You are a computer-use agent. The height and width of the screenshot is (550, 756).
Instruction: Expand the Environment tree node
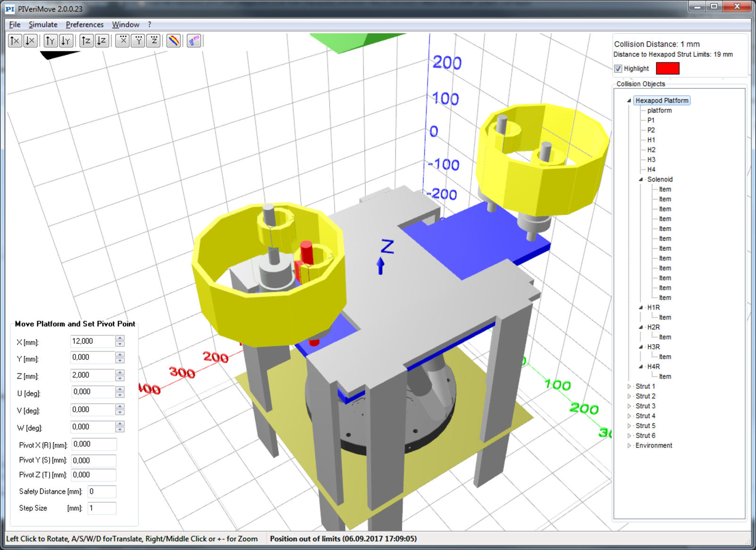[629, 446]
